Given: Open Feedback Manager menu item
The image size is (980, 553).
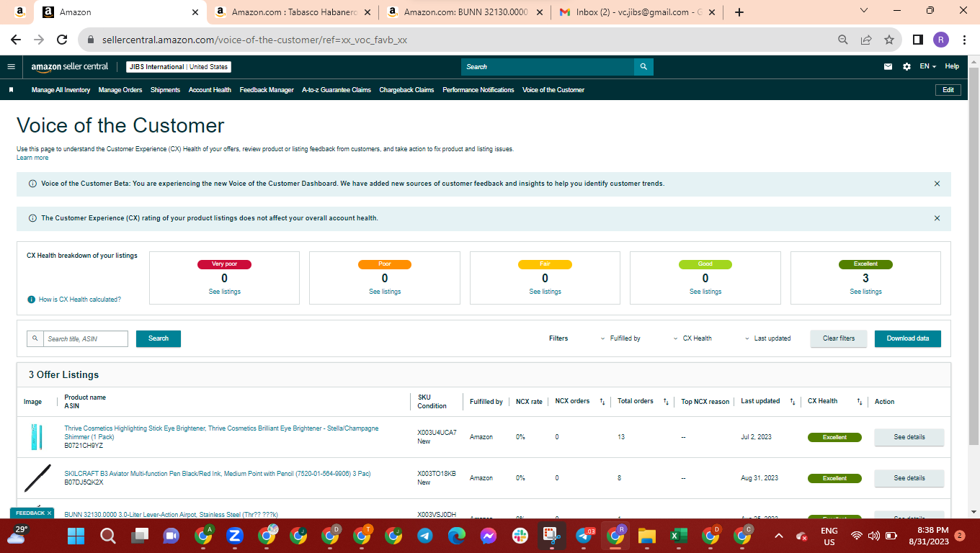Looking at the screenshot, I should (x=267, y=90).
